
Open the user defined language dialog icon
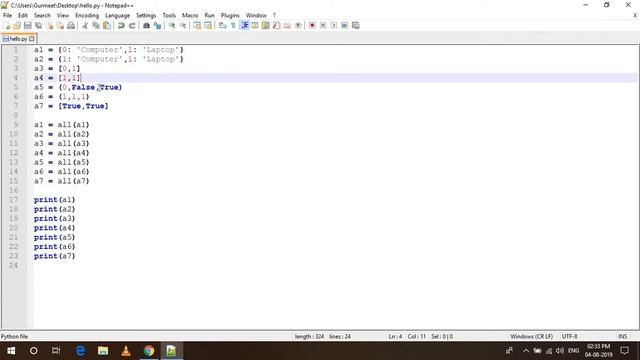click(255, 25)
